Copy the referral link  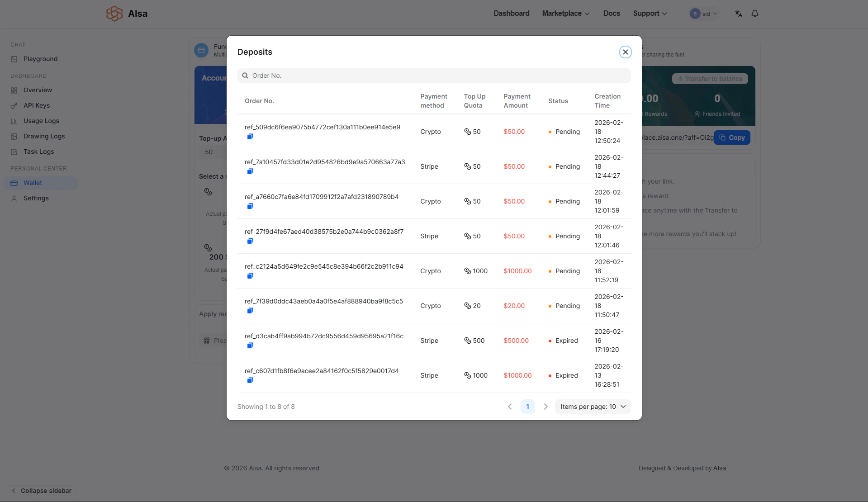click(x=732, y=137)
